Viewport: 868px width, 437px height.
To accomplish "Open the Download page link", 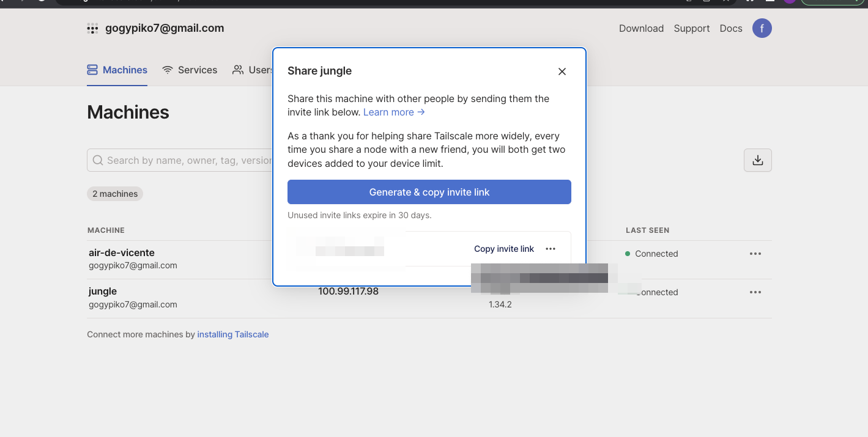I will [x=641, y=28].
